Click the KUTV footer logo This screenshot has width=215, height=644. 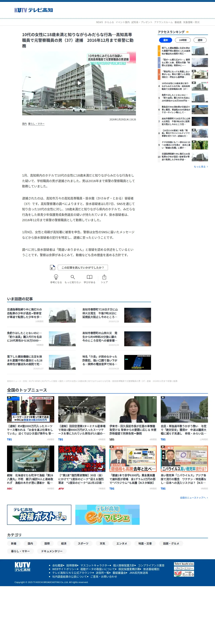click(22, 566)
